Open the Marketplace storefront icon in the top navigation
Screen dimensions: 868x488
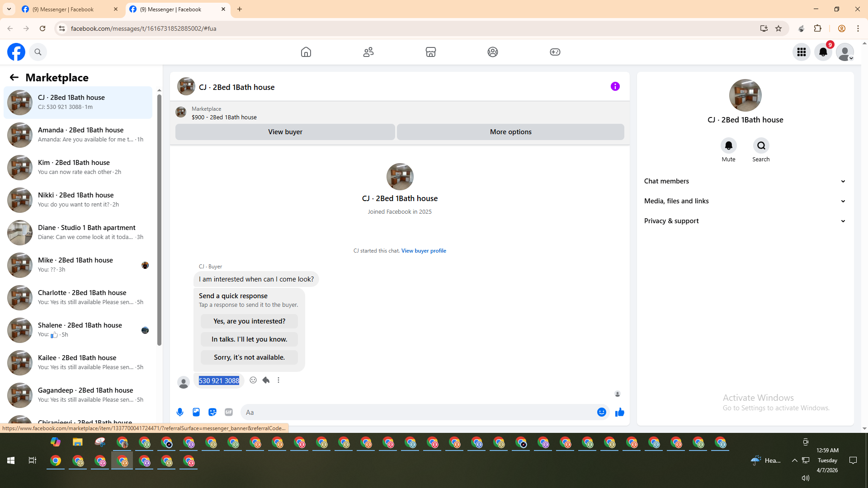pos(431,52)
